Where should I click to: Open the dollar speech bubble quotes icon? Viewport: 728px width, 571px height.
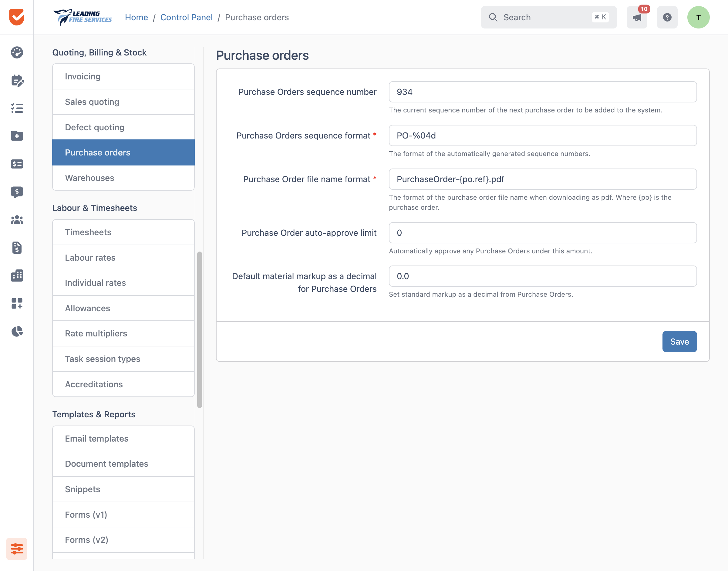(17, 192)
